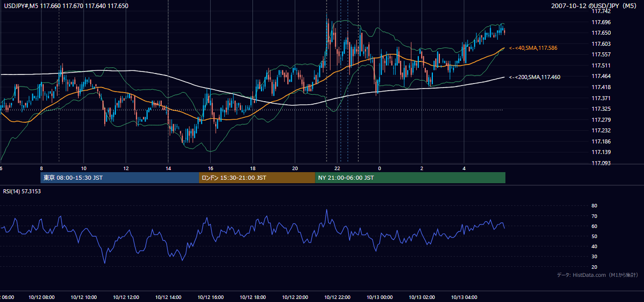Click the 200 SMA 117.460 label
The width and height of the screenshot is (644, 302).
coord(534,77)
